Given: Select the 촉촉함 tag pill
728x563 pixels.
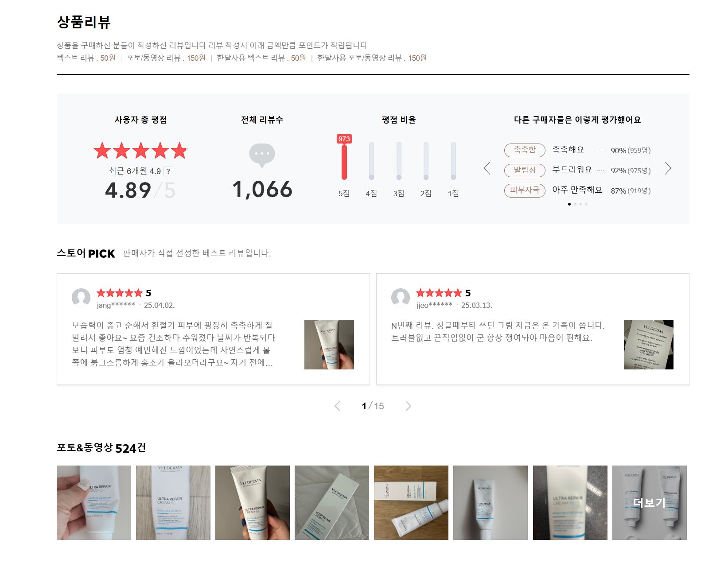Looking at the screenshot, I should coord(525,150).
